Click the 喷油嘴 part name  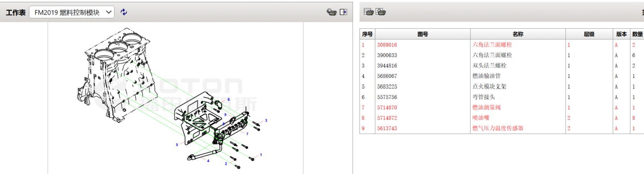click(481, 118)
